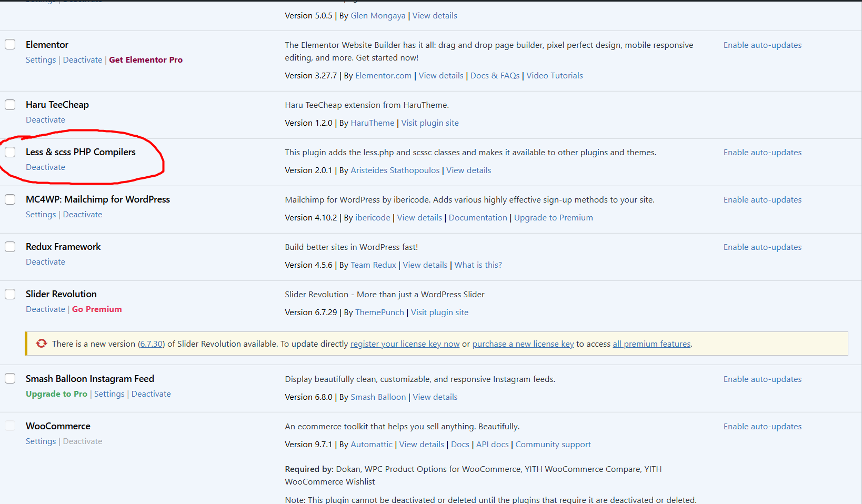Deactivate Smash Balloon Instagram Feed
862x504 pixels.
[x=151, y=394]
